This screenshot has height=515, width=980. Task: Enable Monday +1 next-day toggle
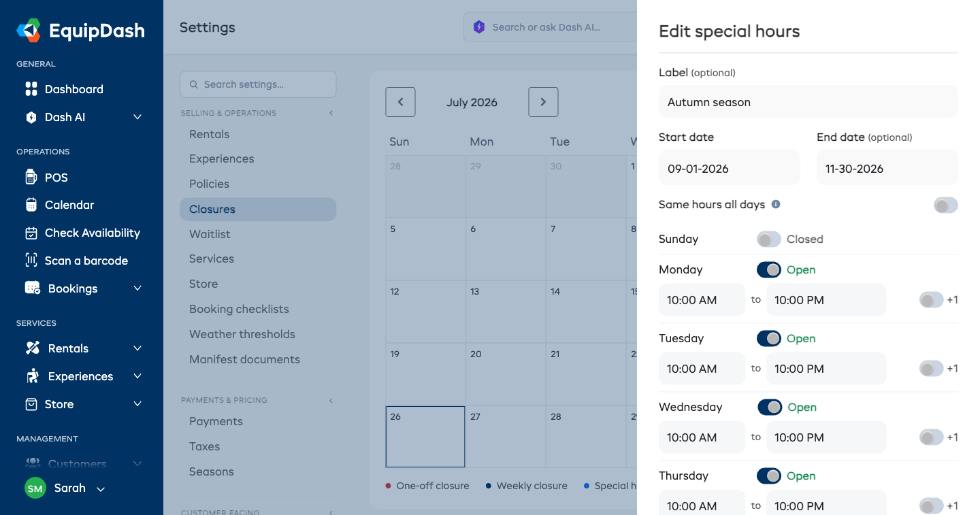coord(931,299)
